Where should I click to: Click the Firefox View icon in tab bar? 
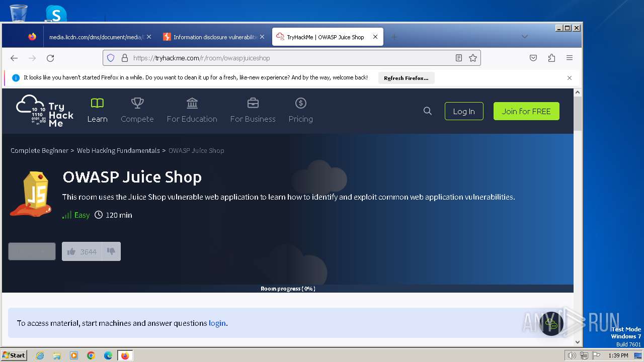(x=32, y=37)
